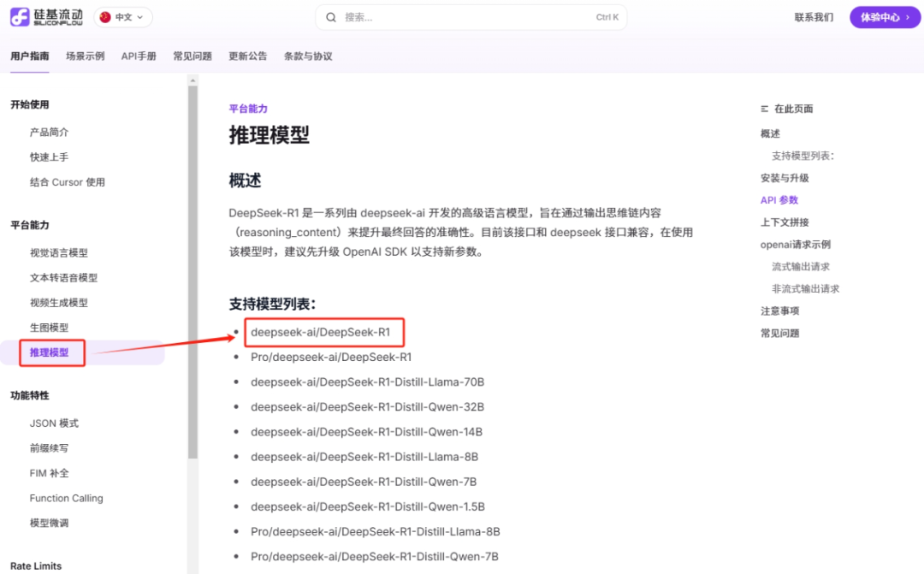Click the 支持模型列表 section heading
Viewport: 924px width, 574px height.
point(273,304)
